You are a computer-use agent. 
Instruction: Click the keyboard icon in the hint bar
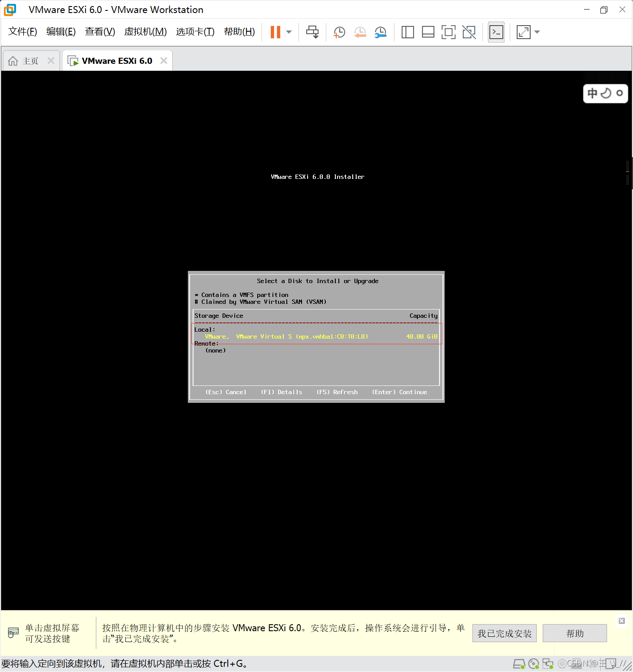13,632
